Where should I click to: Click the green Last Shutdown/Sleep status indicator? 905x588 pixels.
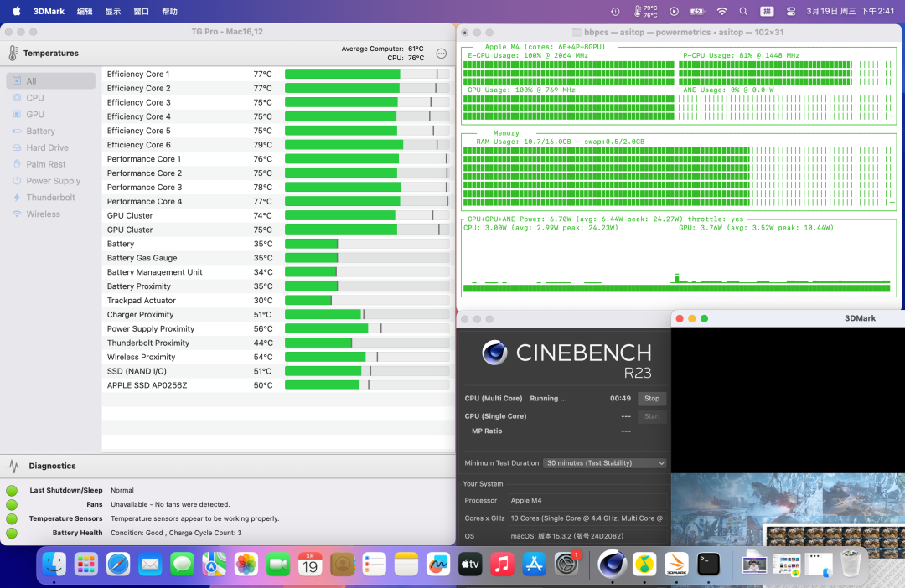12,491
